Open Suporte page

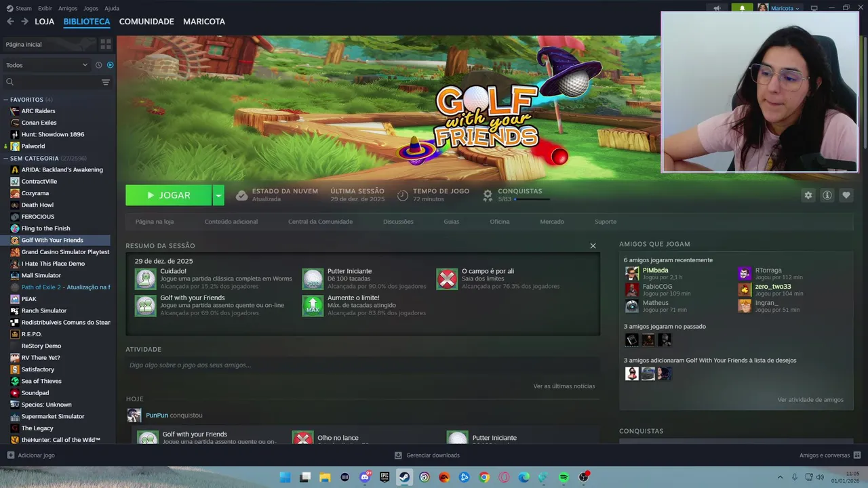click(x=606, y=222)
